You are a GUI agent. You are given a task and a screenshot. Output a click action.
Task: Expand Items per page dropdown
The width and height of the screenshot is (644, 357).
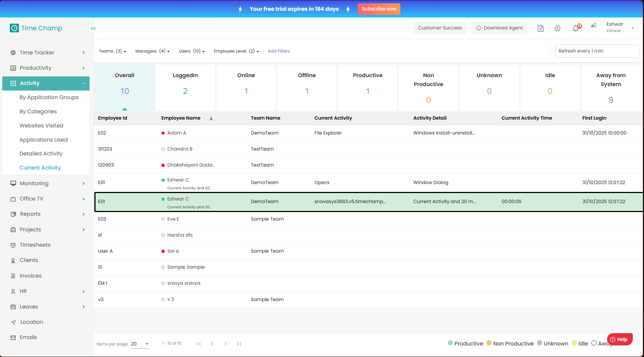(x=147, y=344)
